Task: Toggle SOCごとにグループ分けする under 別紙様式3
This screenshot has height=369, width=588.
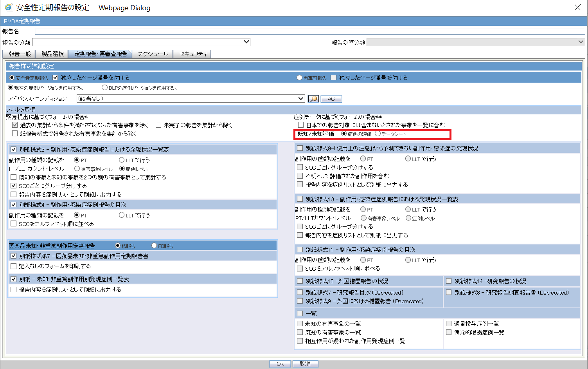Action: point(14,186)
